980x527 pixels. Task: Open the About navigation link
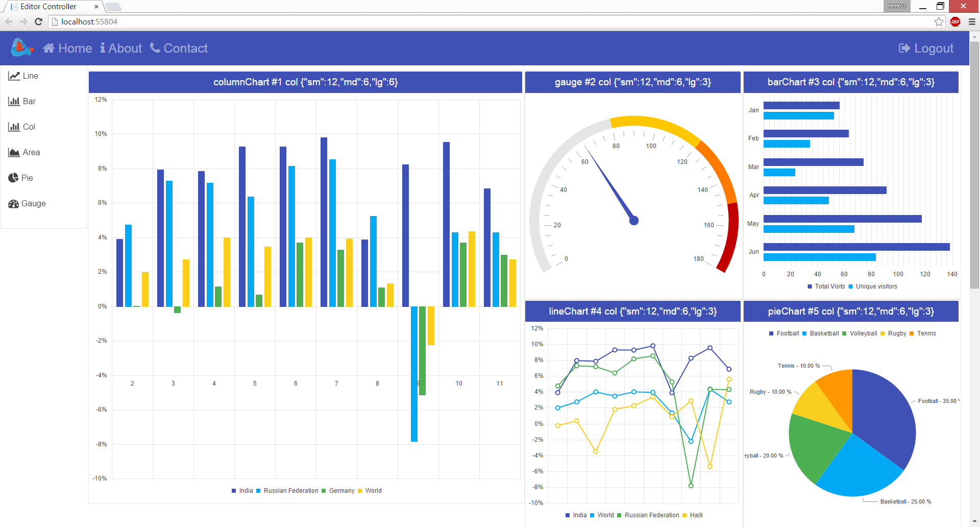coord(121,48)
